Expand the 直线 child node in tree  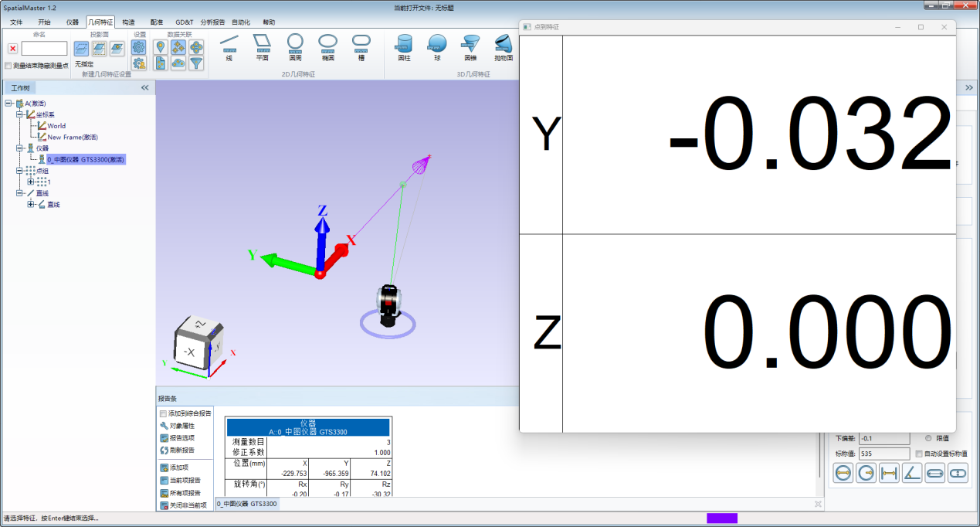[31, 204]
